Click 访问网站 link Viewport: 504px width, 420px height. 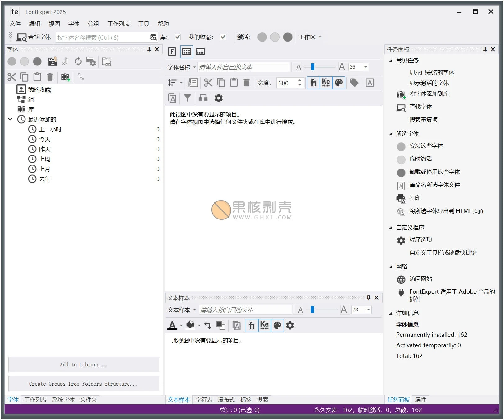coord(421,279)
